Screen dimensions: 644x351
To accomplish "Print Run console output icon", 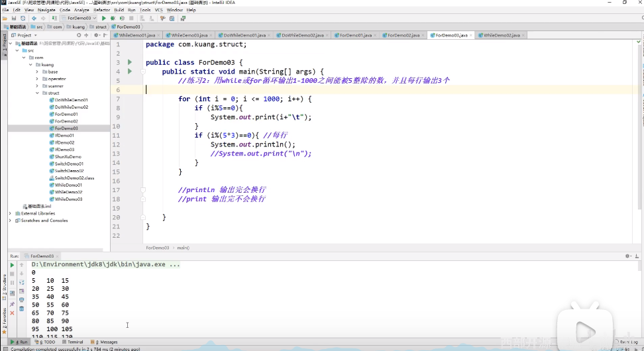I will tap(22, 300).
